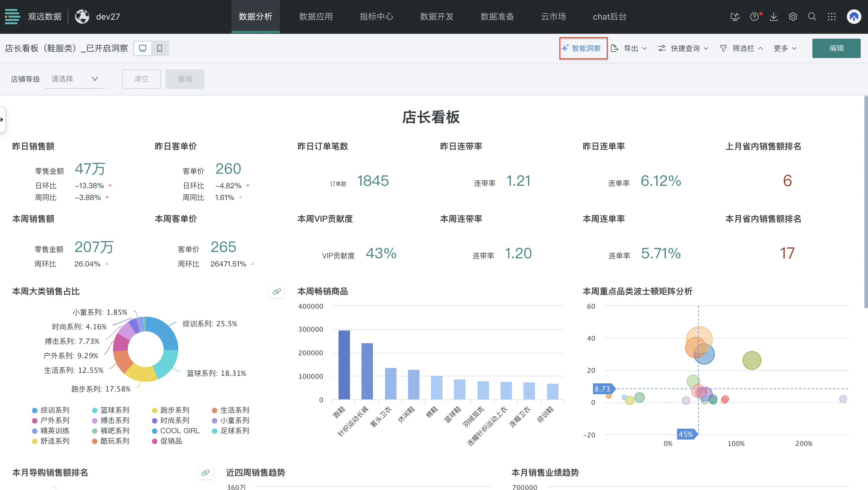Image resolution: width=868 pixels, height=490 pixels.
Task: Click link icon beside 本月导购销售额排名
Action: (205, 472)
